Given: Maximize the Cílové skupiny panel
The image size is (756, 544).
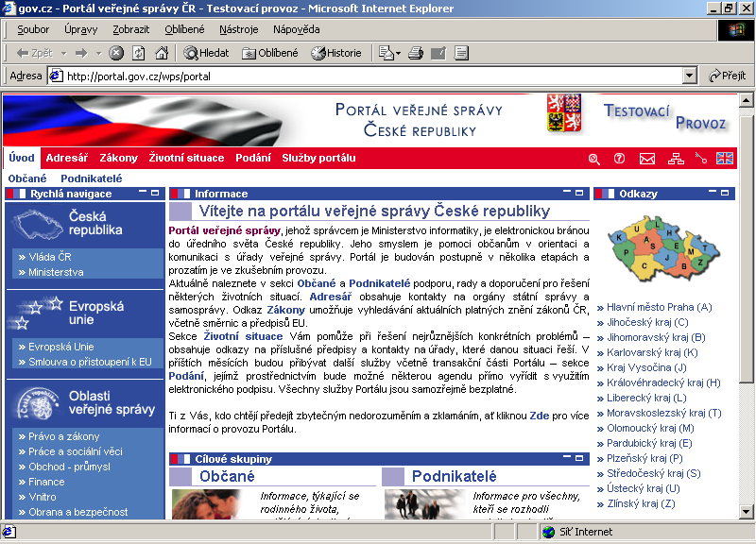Looking at the screenshot, I should (579, 458).
